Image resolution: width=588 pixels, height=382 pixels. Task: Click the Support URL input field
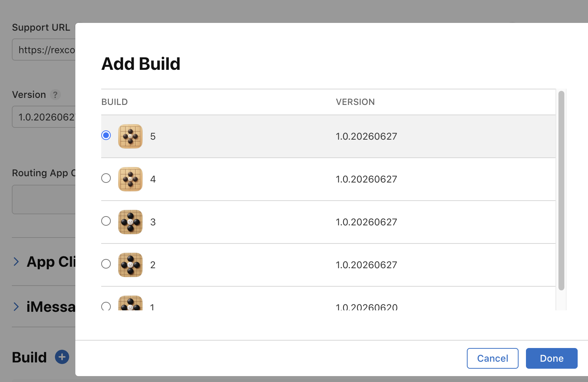[44, 50]
